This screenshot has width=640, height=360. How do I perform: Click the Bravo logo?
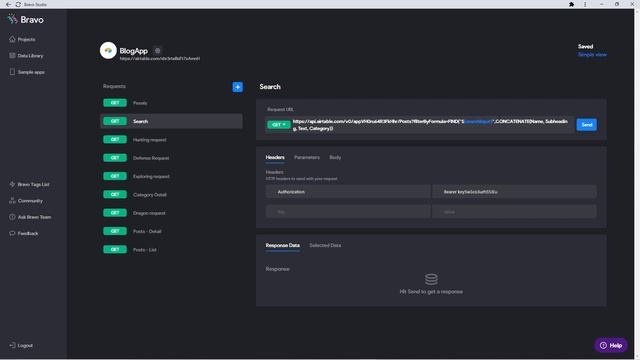point(25,19)
